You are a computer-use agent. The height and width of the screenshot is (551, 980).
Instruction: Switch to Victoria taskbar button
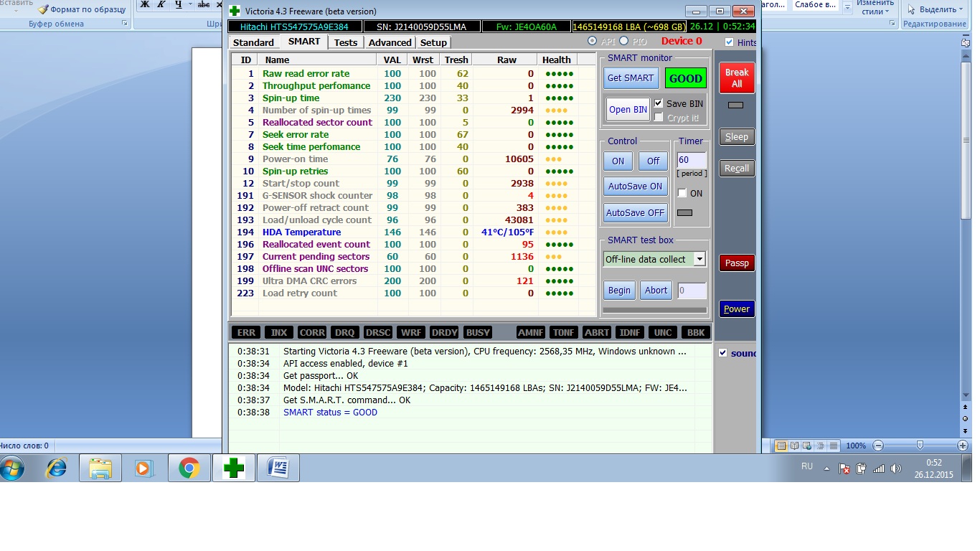(234, 468)
